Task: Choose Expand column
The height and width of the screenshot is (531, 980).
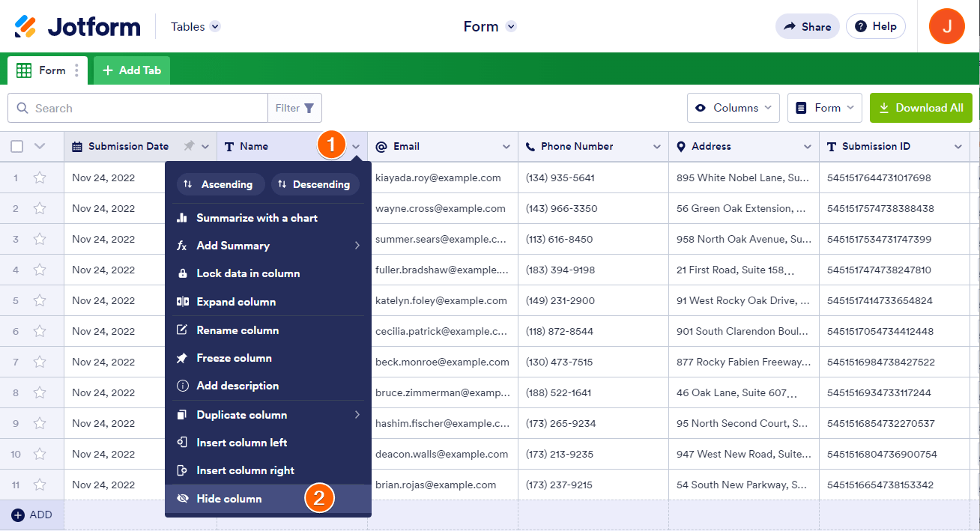Action: [x=268, y=302]
